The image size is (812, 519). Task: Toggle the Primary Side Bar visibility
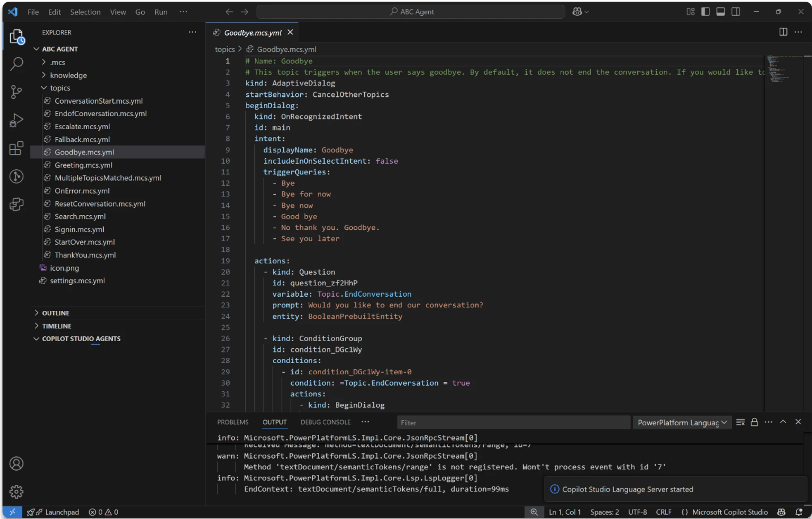705,12
